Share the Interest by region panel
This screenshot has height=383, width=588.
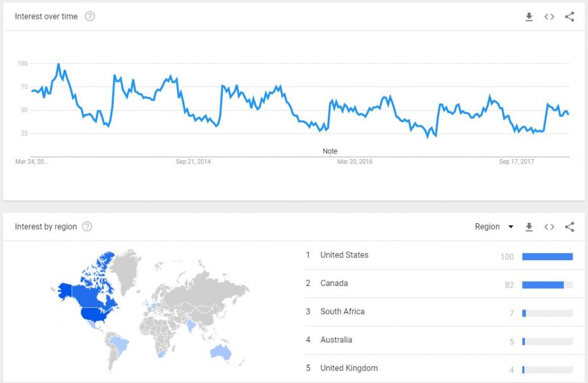569,227
